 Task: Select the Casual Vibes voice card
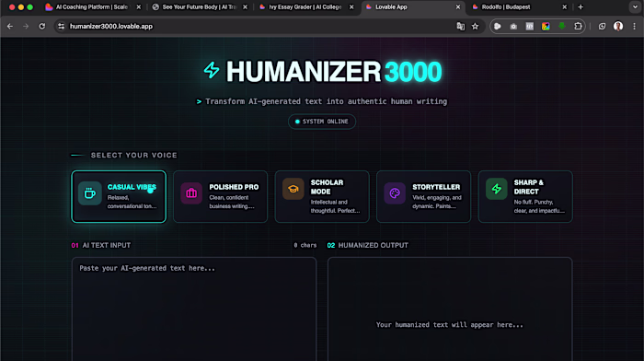[x=119, y=196]
